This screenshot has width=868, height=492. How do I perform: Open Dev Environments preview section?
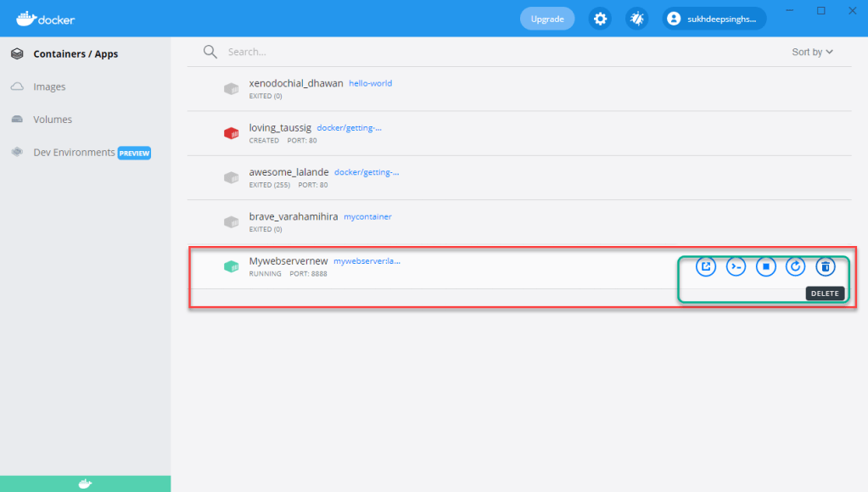(x=74, y=153)
